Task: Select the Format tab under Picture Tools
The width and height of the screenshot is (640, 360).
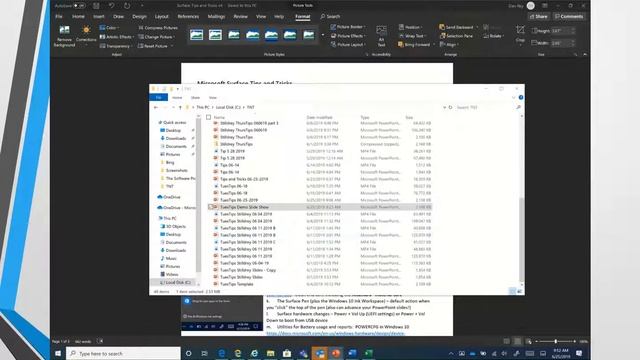Action: [302, 16]
